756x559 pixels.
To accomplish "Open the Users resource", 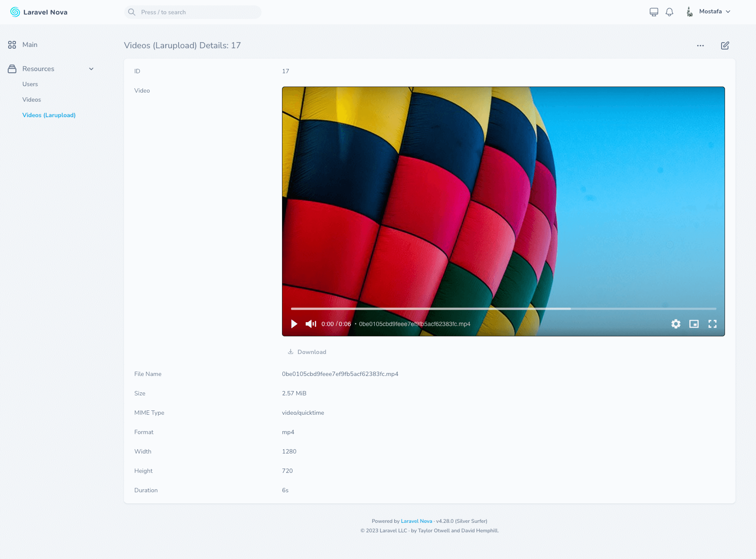I will [30, 84].
